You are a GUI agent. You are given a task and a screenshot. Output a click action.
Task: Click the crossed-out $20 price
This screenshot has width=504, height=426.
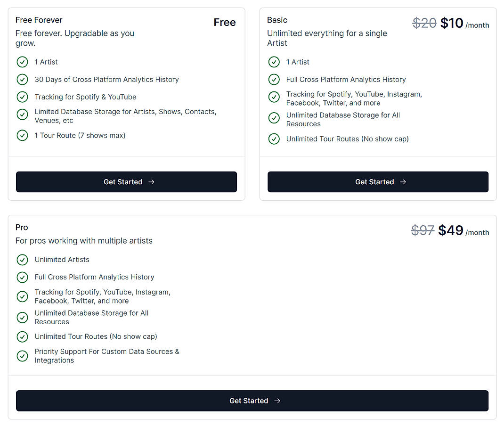tap(424, 23)
